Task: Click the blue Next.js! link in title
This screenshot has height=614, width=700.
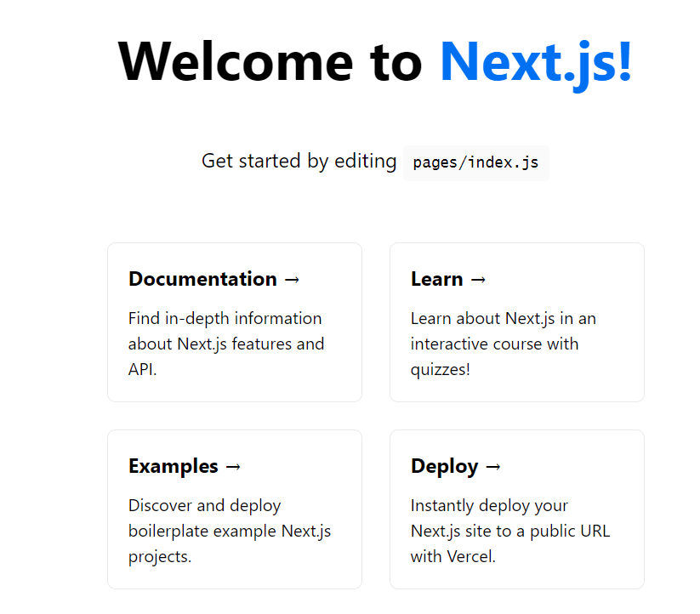Action: (x=536, y=62)
